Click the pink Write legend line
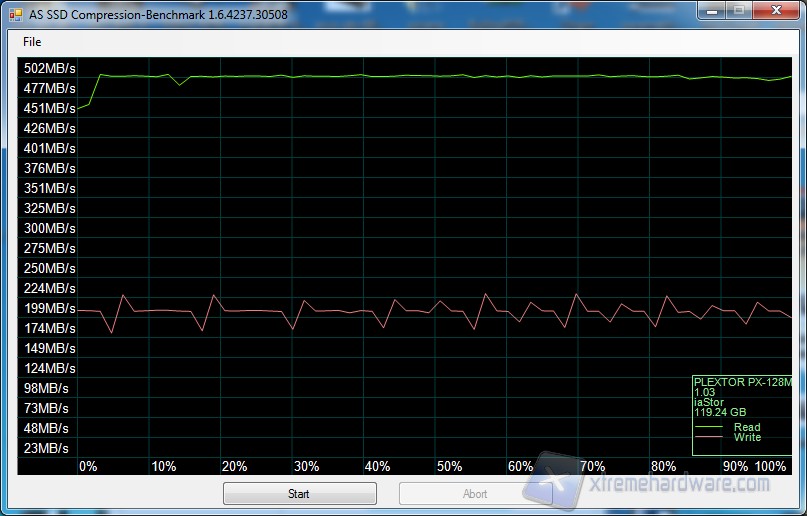 [x=711, y=438]
